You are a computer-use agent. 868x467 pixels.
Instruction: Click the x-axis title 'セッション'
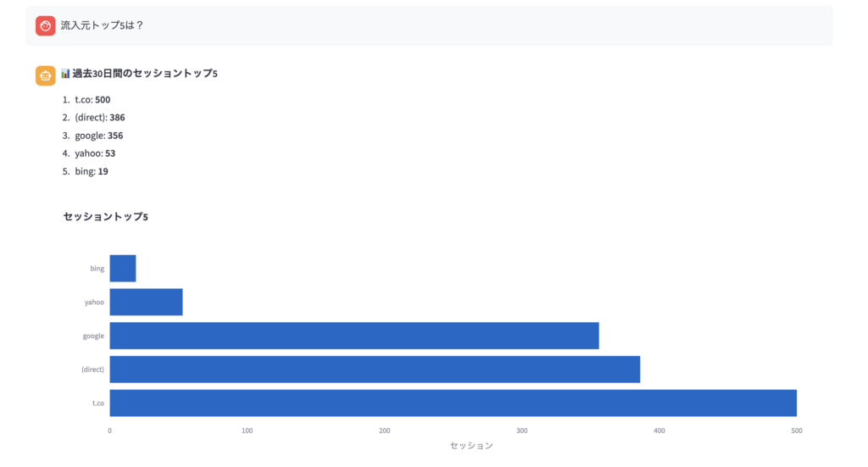[470, 446]
